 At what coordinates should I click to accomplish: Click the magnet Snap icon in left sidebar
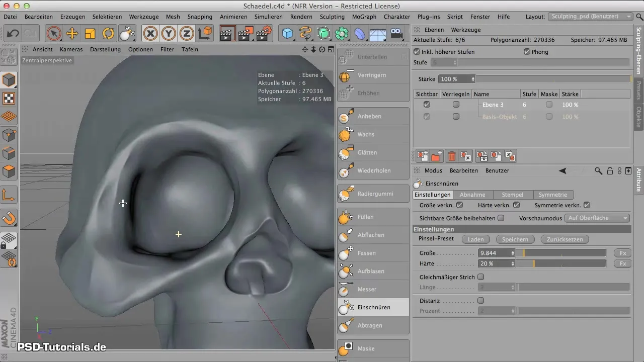coord(10,218)
